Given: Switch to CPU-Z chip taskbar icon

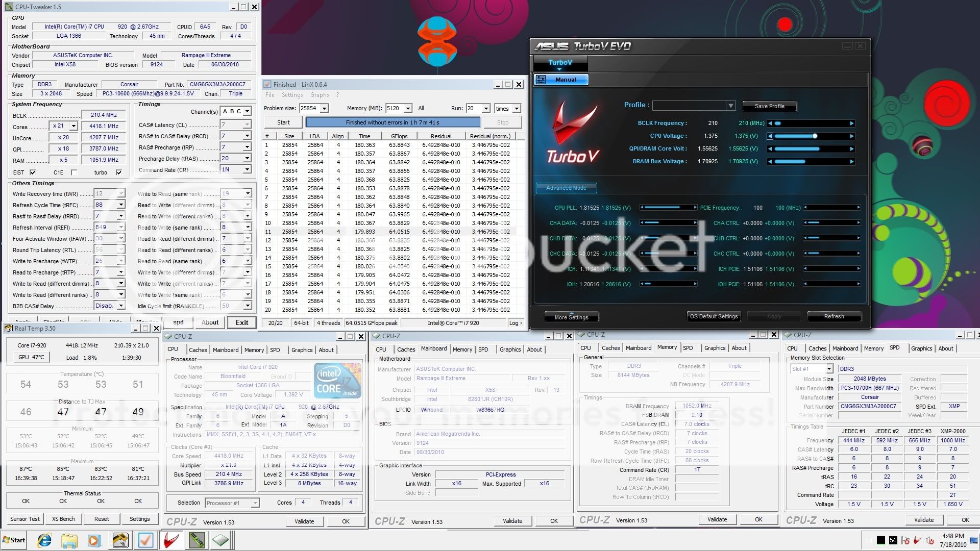Looking at the screenshot, I should click(220, 540).
